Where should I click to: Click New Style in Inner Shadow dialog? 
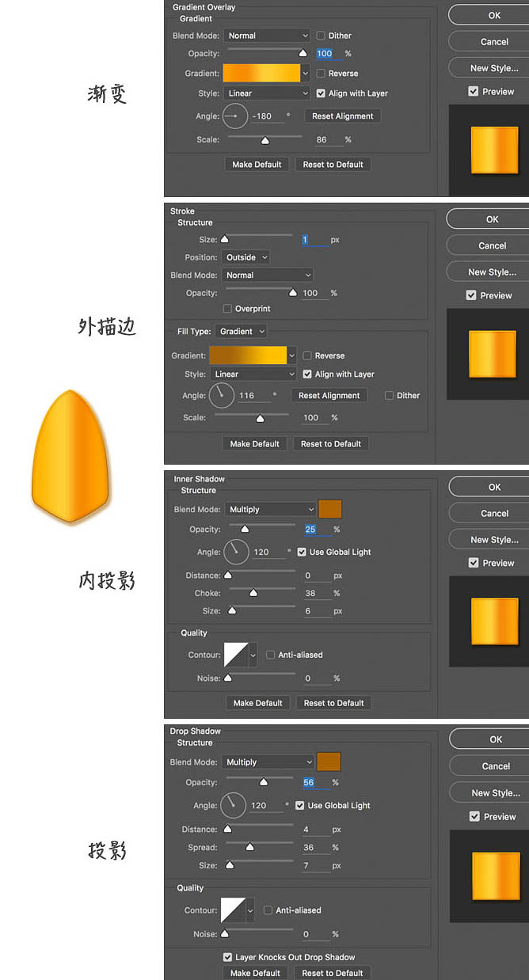pyautogui.click(x=495, y=540)
